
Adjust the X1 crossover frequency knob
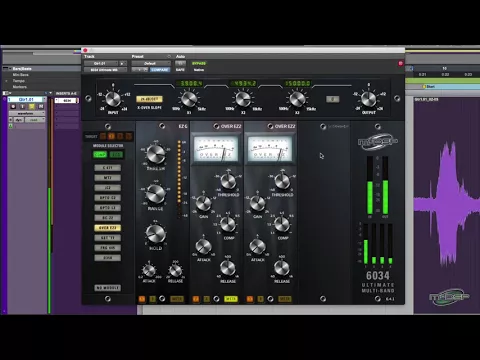(189, 99)
